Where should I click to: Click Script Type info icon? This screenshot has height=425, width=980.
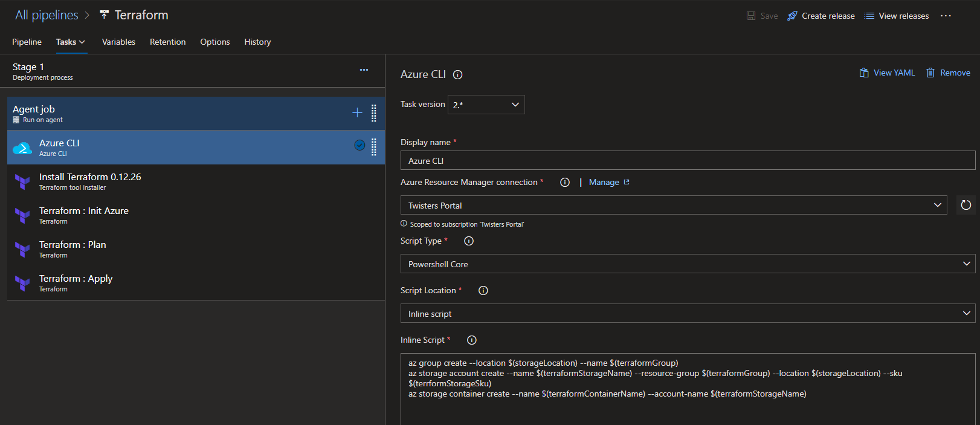click(x=469, y=241)
